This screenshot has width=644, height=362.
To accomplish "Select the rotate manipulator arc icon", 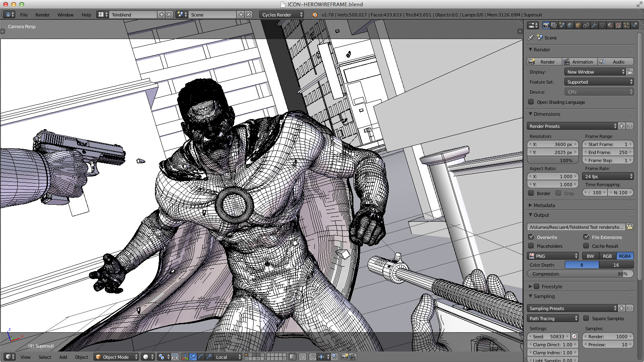I will [201, 357].
